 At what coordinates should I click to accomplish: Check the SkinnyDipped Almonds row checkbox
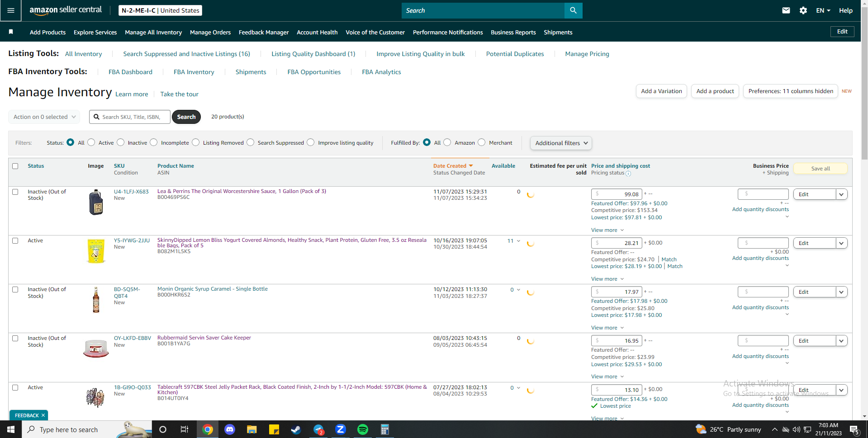(15, 241)
